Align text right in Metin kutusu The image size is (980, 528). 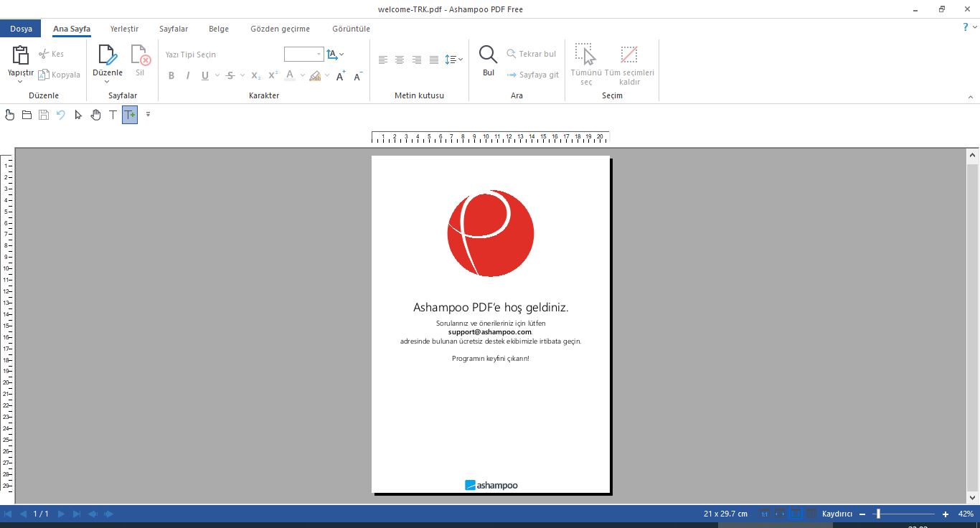click(417, 60)
